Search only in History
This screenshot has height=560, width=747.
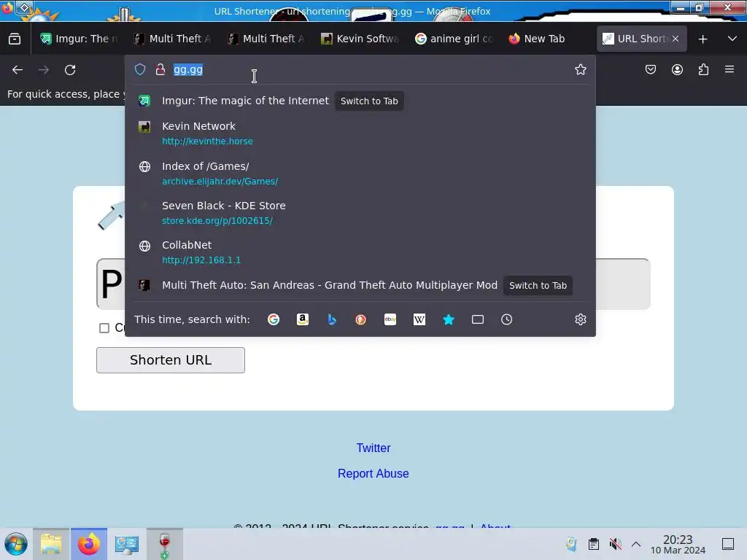click(506, 319)
